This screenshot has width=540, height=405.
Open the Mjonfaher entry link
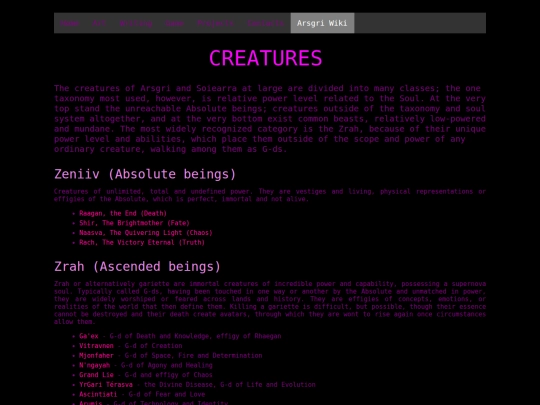point(96,355)
